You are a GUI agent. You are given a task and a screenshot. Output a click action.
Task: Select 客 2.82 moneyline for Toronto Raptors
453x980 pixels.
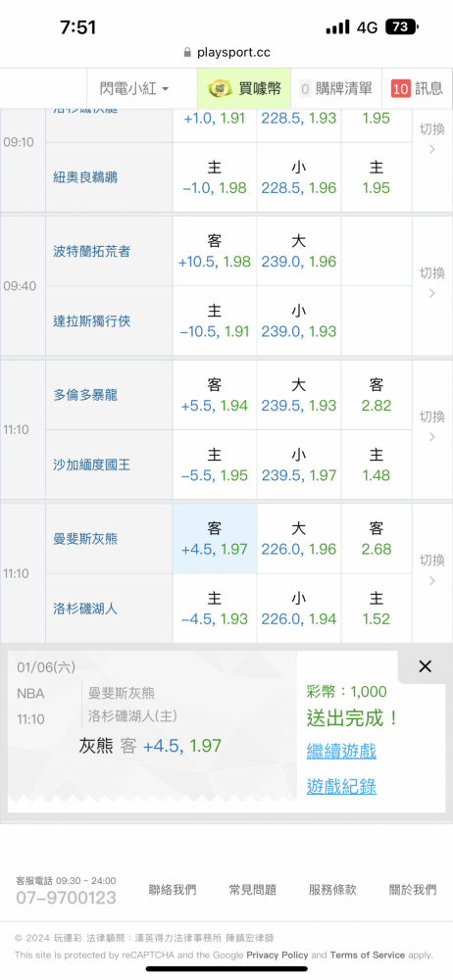pos(377,395)
